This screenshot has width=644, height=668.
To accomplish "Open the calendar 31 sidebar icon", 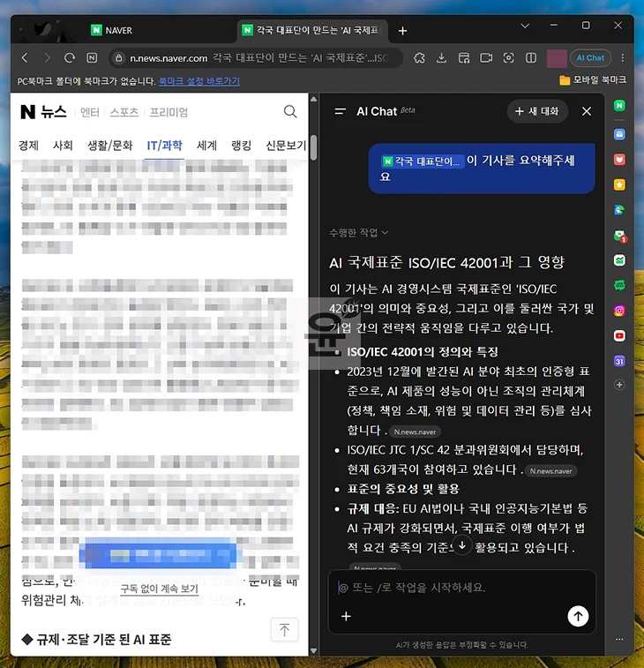I will (619, 361).
